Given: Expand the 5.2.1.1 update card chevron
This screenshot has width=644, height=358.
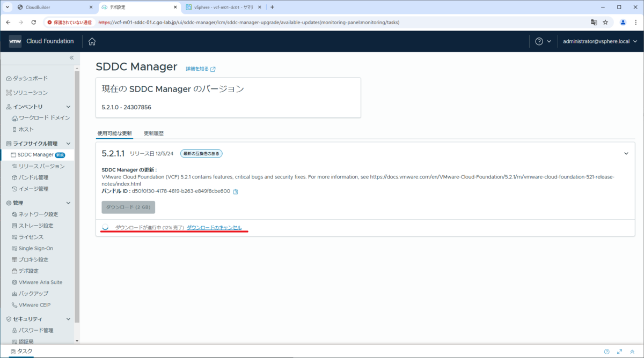Looking at the screenshot, I should [626, 153].
